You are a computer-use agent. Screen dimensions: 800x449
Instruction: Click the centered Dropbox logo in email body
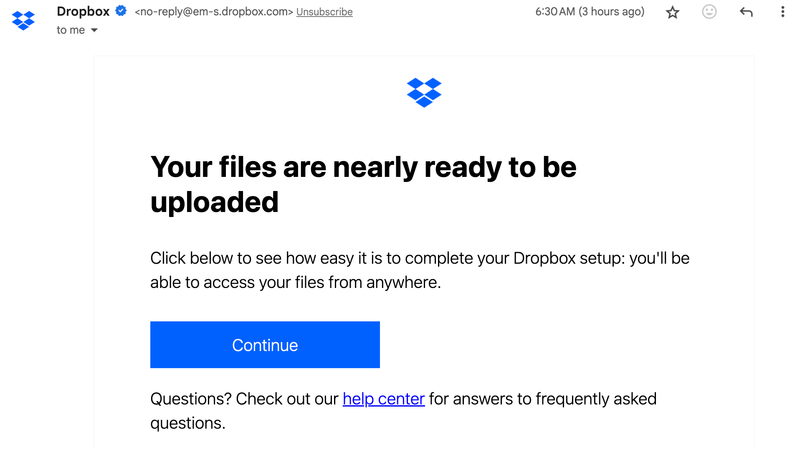click(424, 91)
